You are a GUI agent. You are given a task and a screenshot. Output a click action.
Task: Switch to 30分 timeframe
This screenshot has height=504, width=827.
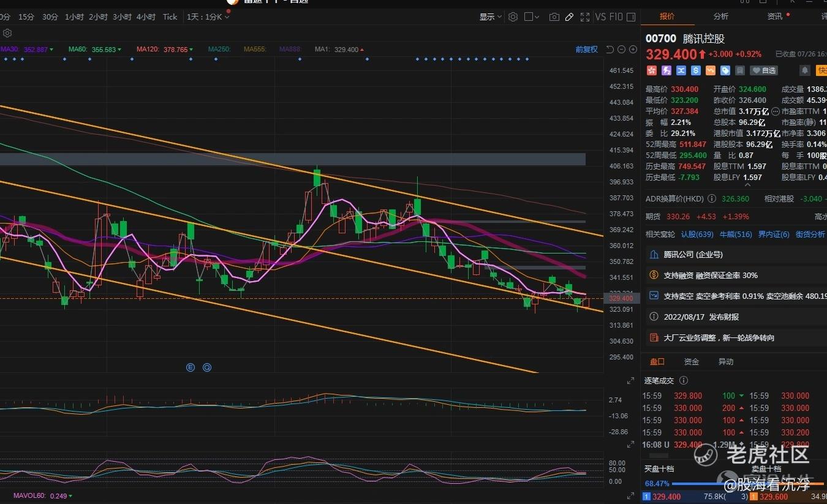[x=50, y=17]
